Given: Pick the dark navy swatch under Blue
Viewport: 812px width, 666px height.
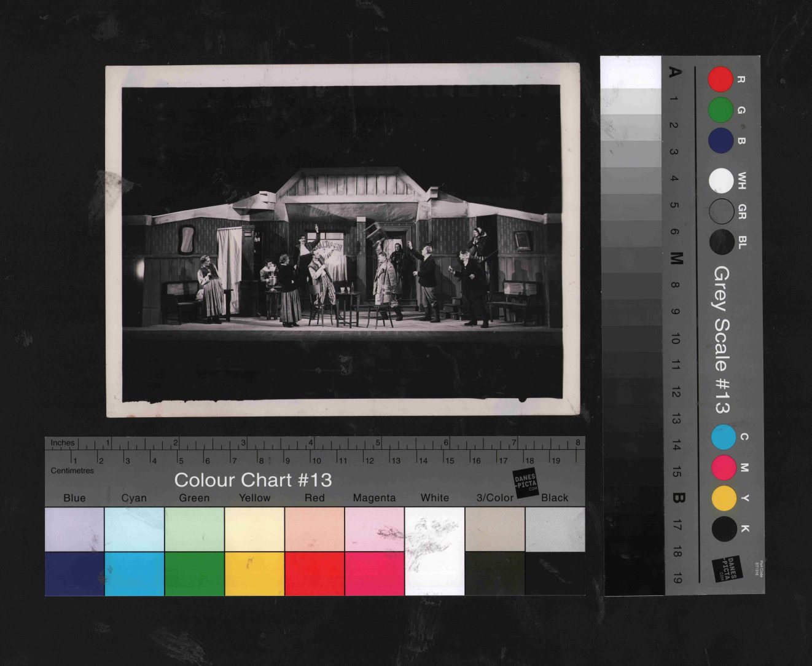Looking at the screenshot, I should pos(74,574).
